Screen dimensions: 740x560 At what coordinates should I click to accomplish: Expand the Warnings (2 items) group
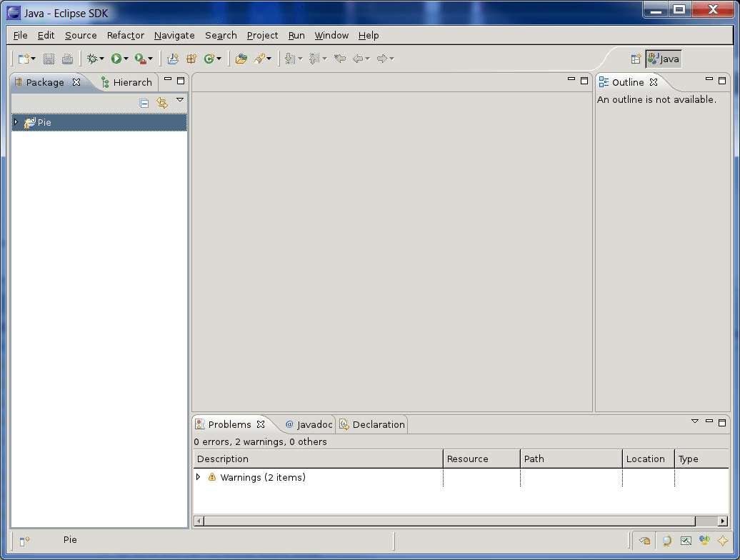[x=199, y=477]
